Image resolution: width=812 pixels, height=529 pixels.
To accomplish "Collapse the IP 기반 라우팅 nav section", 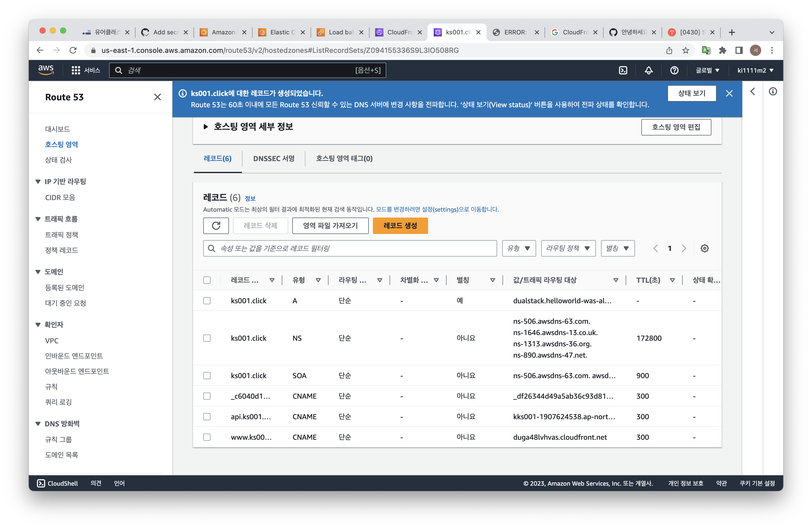I will [38, 182].
